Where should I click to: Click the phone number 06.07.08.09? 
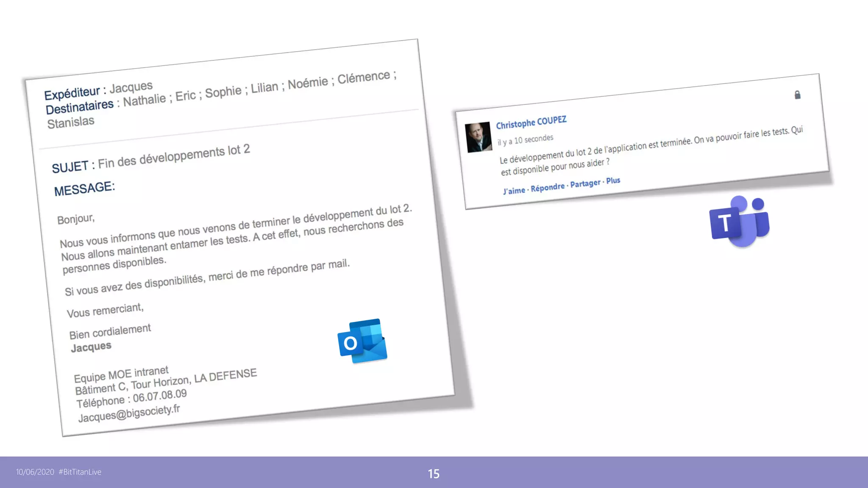(x=160, y=396)
